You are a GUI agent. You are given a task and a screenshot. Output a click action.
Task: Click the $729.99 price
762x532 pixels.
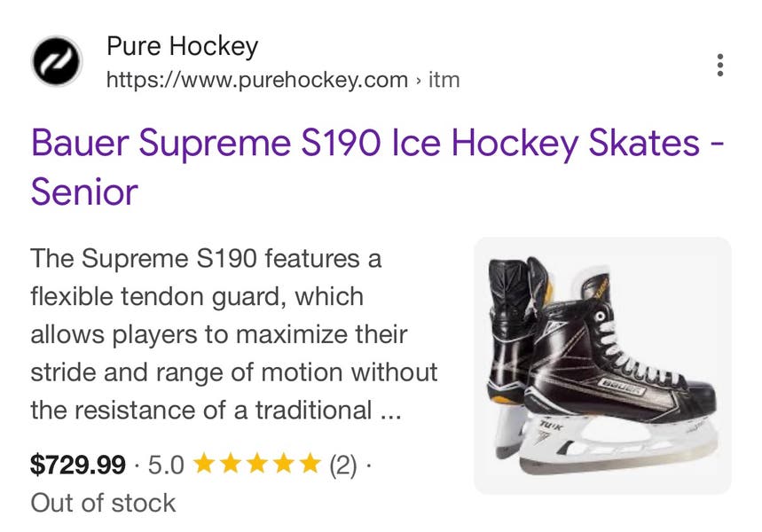point(78,464)
